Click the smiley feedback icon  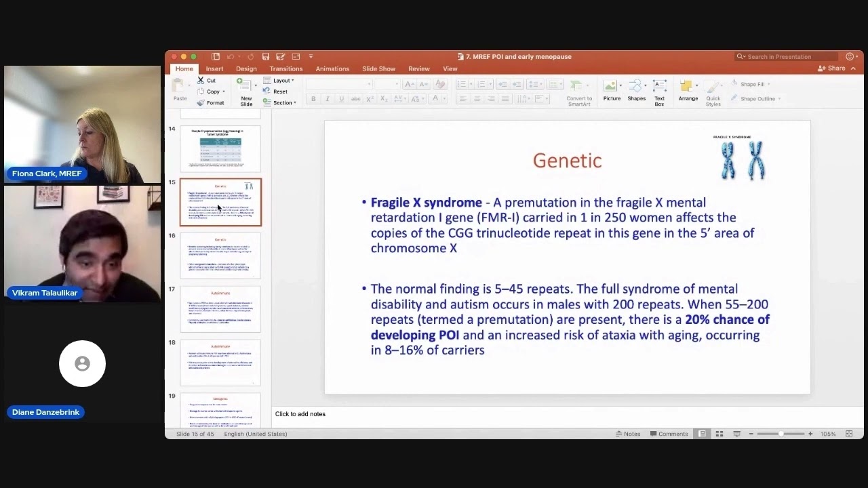click(850, 56)
